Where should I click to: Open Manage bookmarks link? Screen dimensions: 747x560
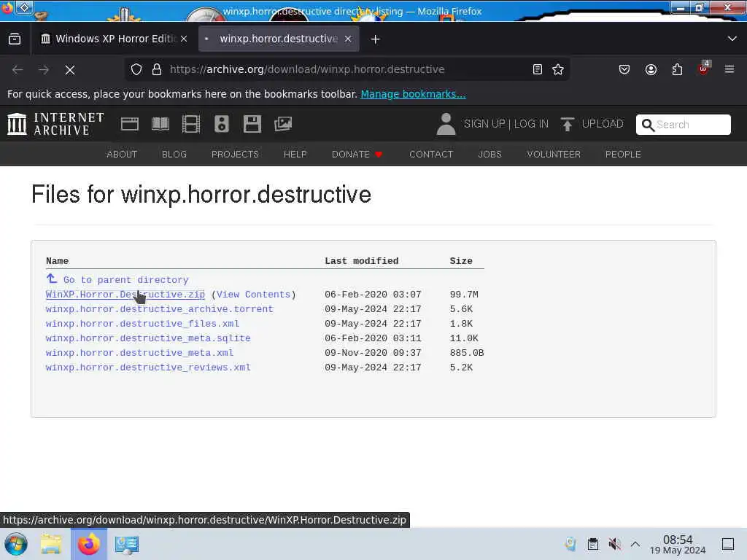[x=413, y=94]
